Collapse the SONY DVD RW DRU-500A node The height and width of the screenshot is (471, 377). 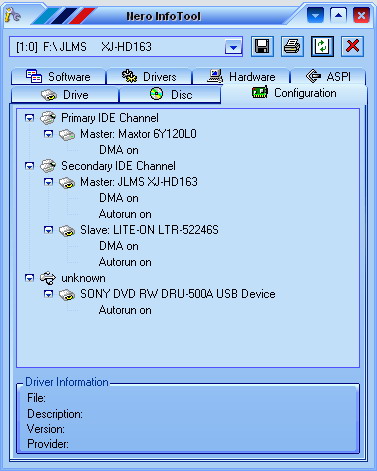pyautogui.click(x=49, y=294)
